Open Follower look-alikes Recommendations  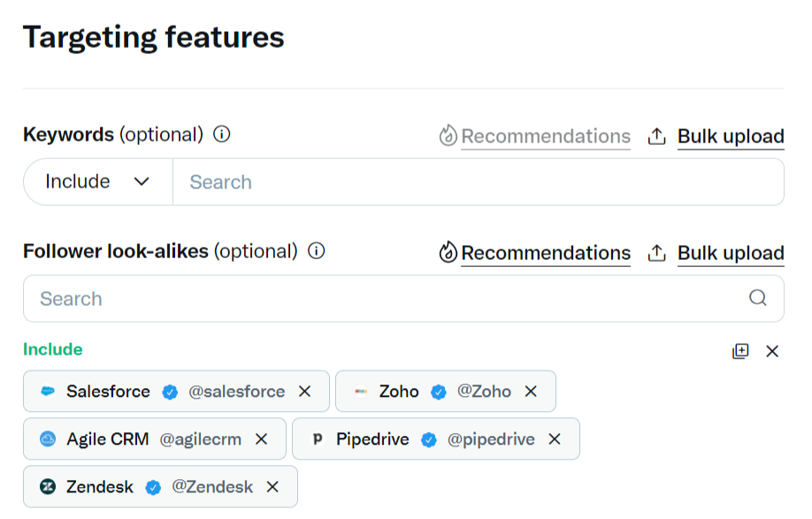pyautogui.click(x=535, y=253)
